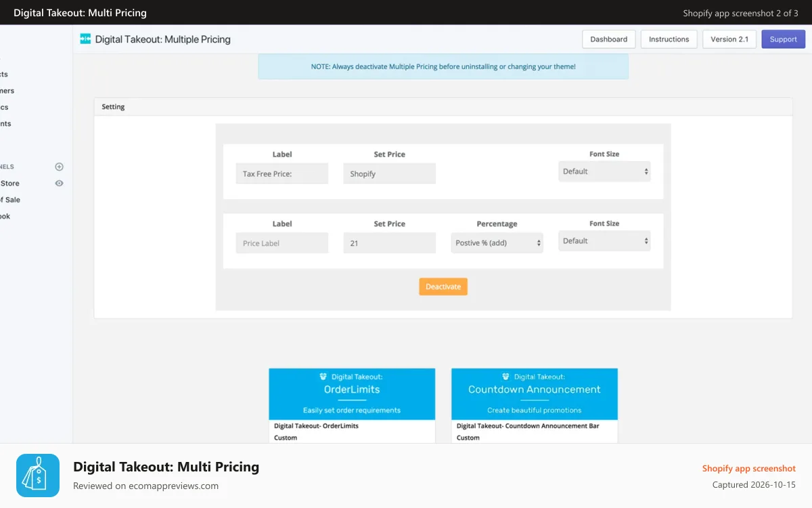
Task: Open the Instructions page
Action: coord(669,39)
